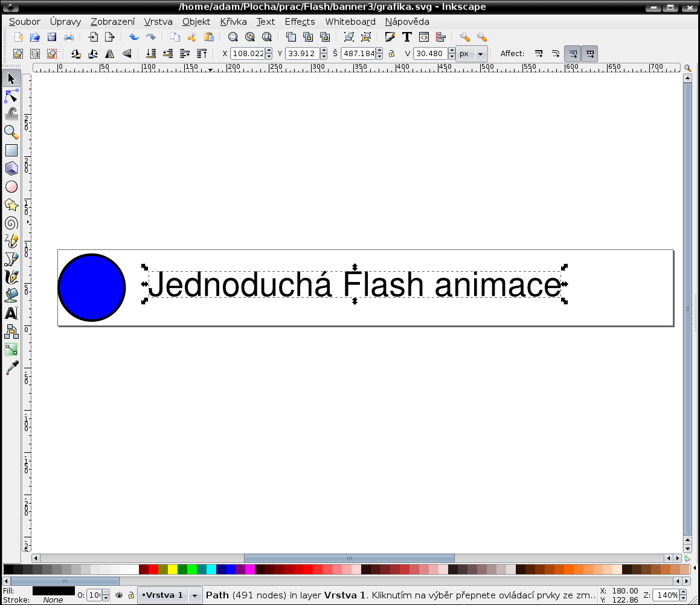Open the Zobrazení menu

[x=112, y=21]
